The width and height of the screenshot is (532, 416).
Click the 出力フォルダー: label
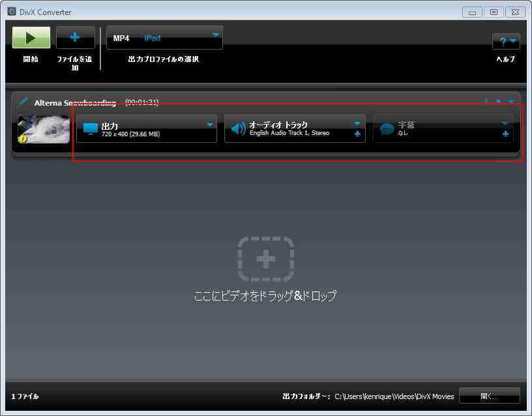pyautogui.click(x=306, y=396)
